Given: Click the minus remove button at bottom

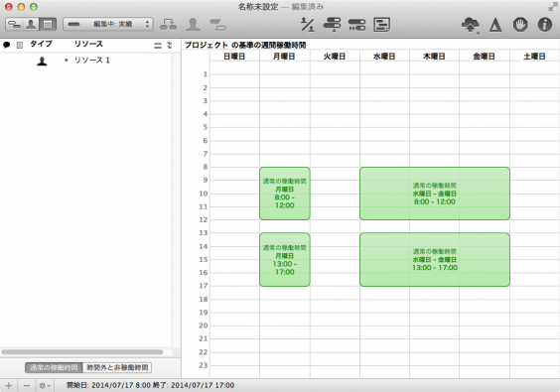Looking at the screenshot, I should point(27,386).
